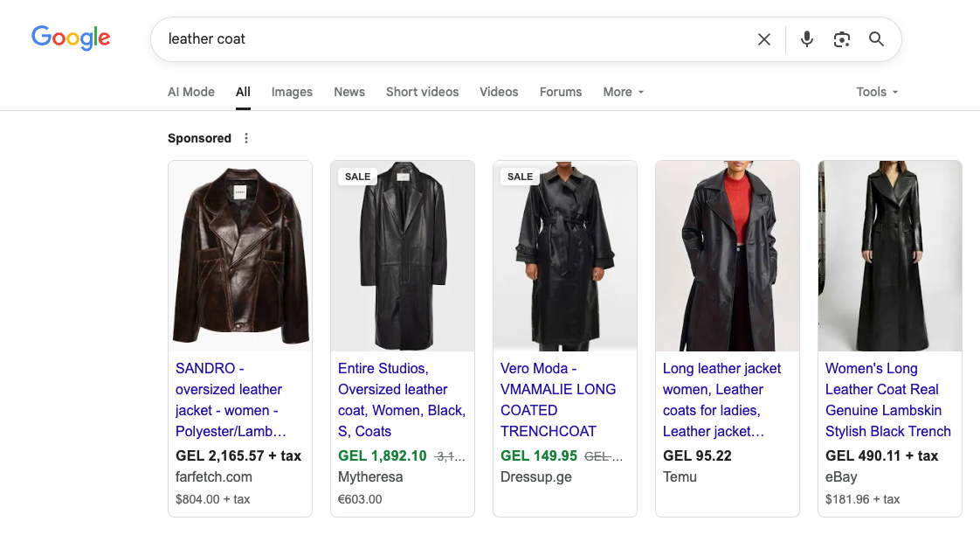The image size is (980, 535).
Task: Click the $181.96 + tax price
Action: 862,499
